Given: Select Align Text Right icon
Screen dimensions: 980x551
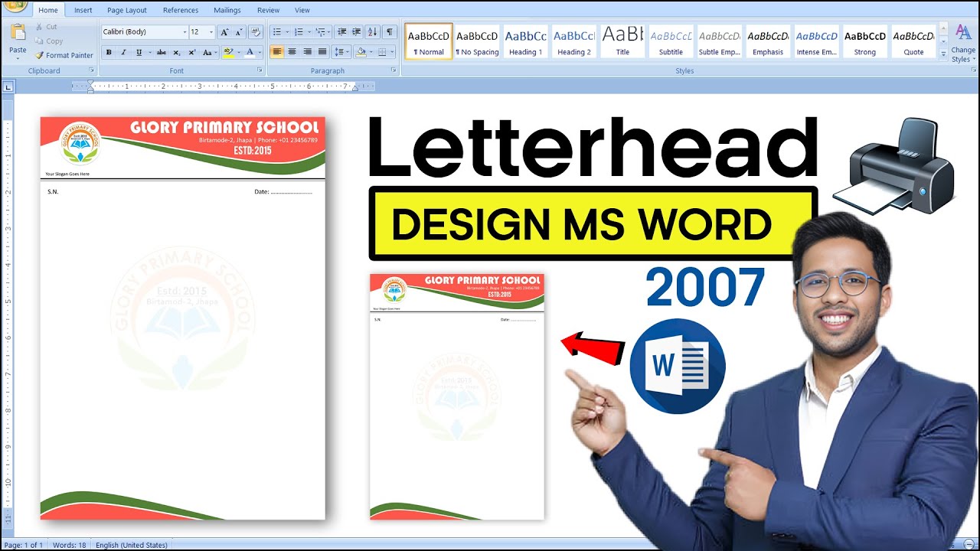Looking at the screenshot, I should click(x=307, y=52).
